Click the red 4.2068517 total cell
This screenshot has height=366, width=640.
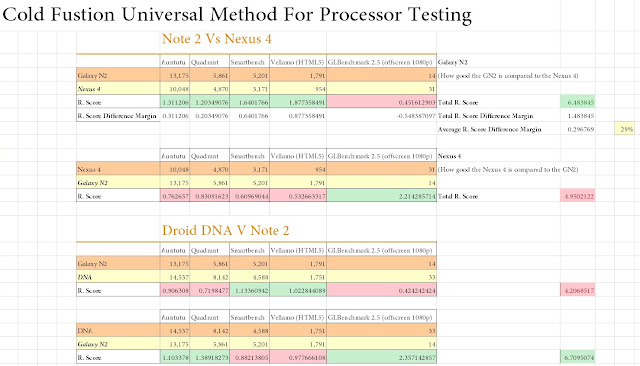[578, 291]
